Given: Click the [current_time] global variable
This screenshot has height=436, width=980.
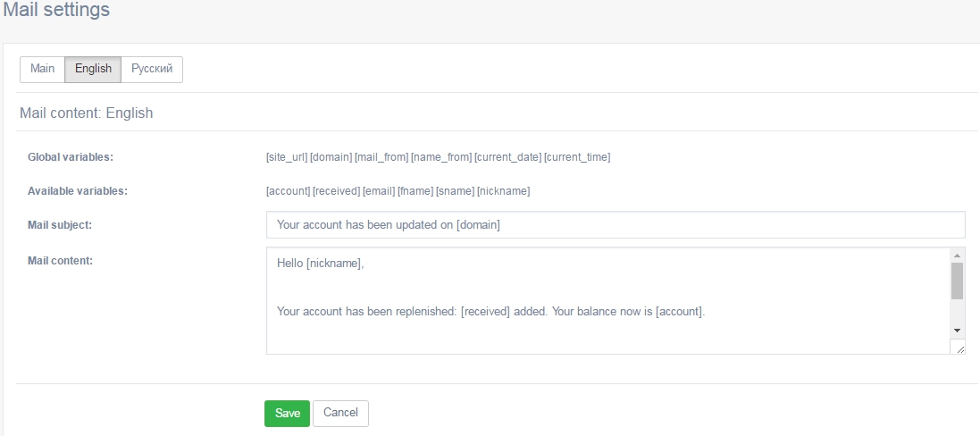Looking at the screenshot, I should click(x=577, y=157).
